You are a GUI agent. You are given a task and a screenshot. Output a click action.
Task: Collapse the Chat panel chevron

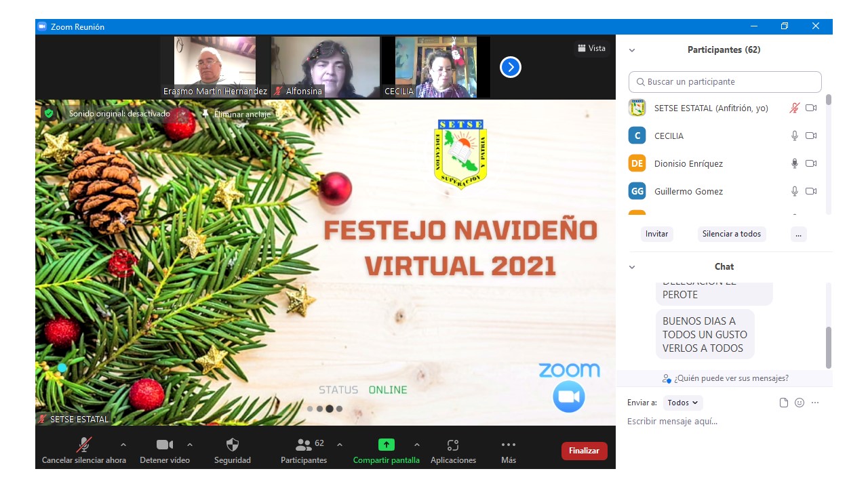[632, 267]
